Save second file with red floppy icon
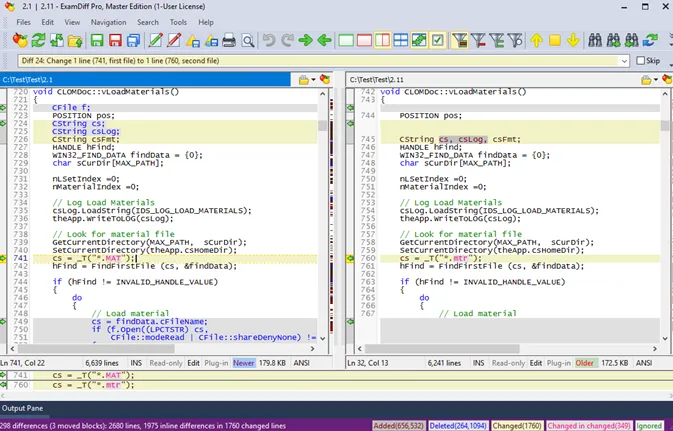 (x=115, y=40)
